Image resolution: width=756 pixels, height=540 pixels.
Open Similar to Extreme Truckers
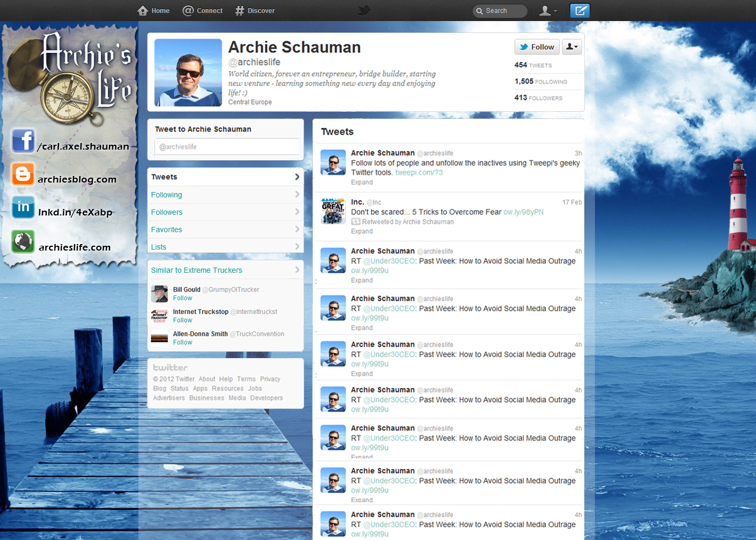197,270
